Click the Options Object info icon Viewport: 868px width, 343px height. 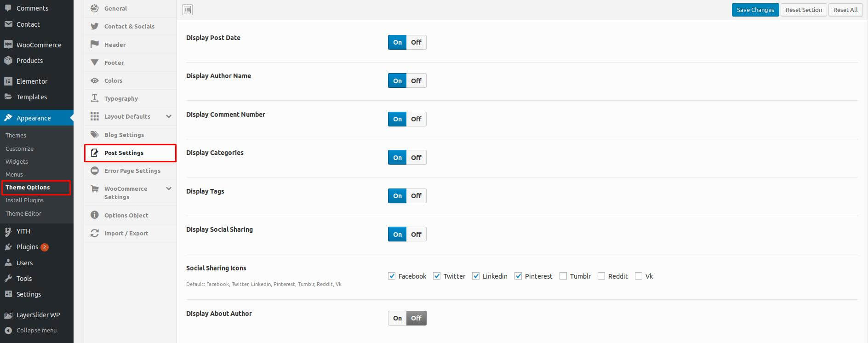(x=94, y=215)
